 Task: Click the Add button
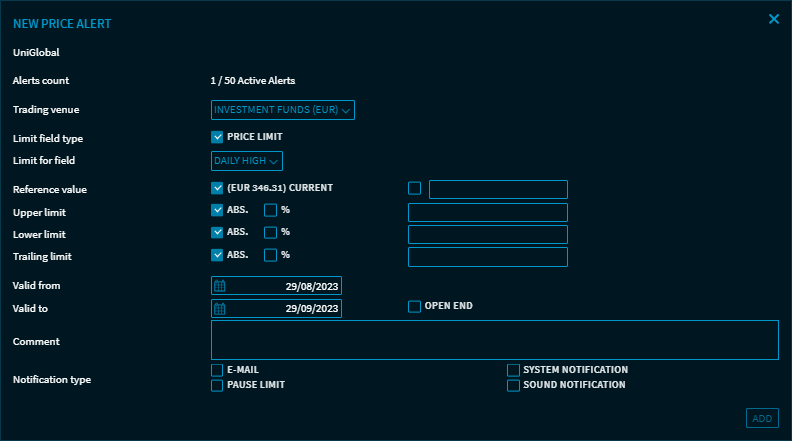(x=762, y=418)
